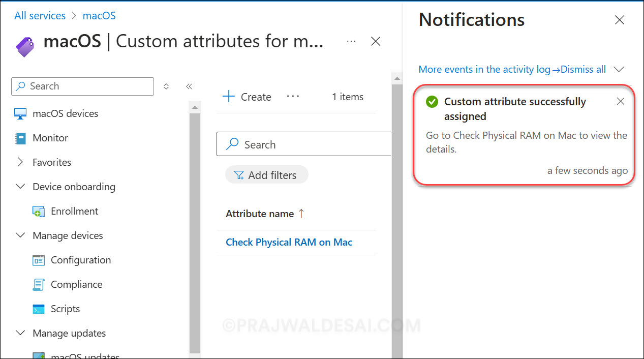Click the magnifier in sidebar search box
Viewport: 644px width, 359px height.
pyautogui.click(x=21, y=86)
